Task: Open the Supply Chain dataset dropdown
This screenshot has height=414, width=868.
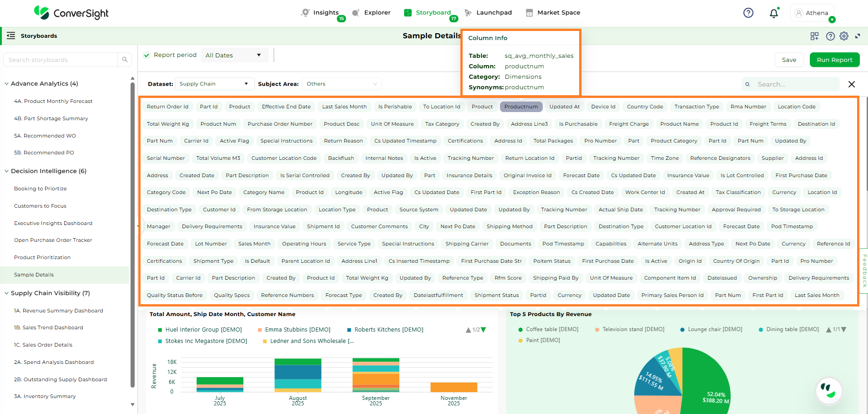Action: (x=213, y=84)
